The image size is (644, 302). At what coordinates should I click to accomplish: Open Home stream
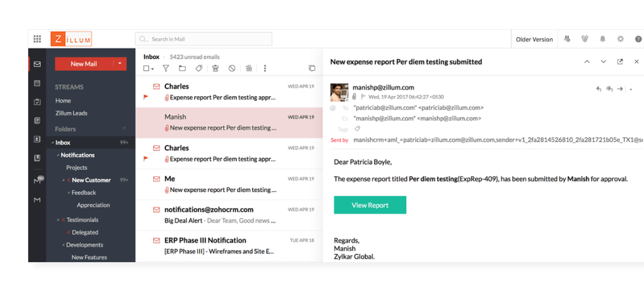63,101
